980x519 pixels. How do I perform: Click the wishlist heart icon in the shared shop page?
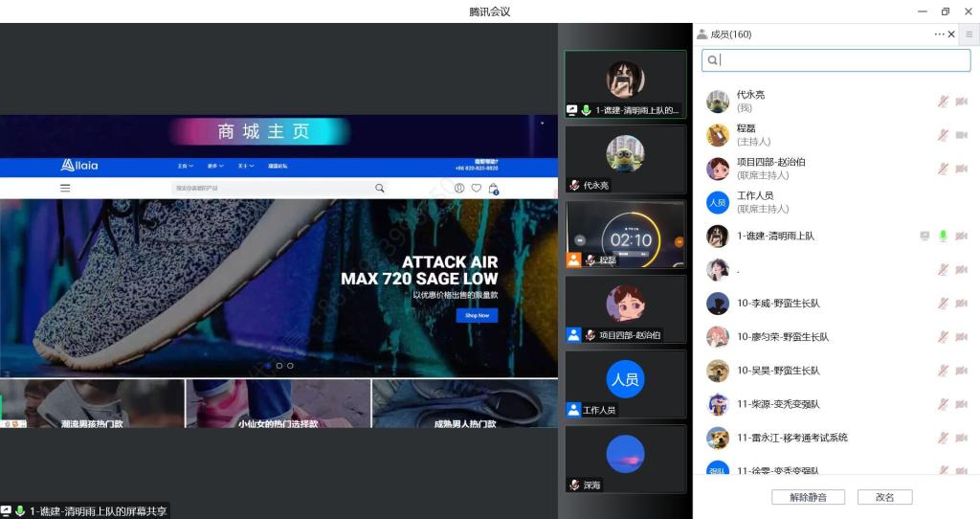tap(477, 188)
